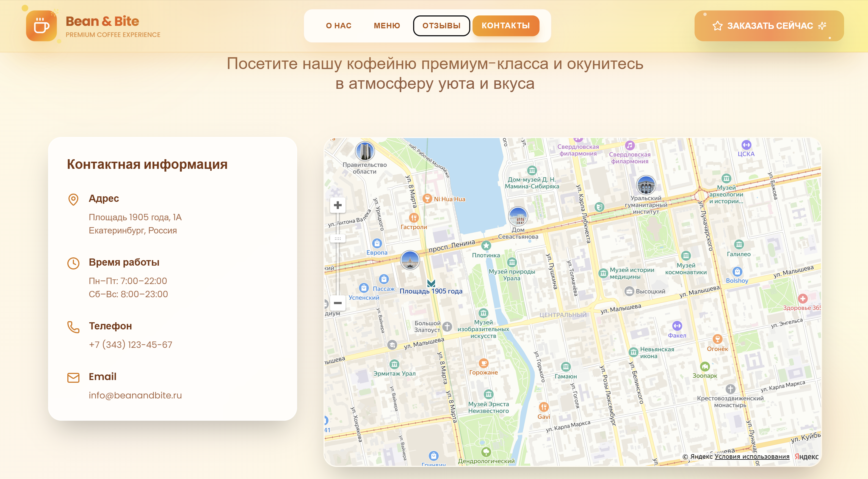Select the Зоопарк map marker icon
Image resolution: width=868 pixels, height=479 pixels.
(x=704, y=366)
